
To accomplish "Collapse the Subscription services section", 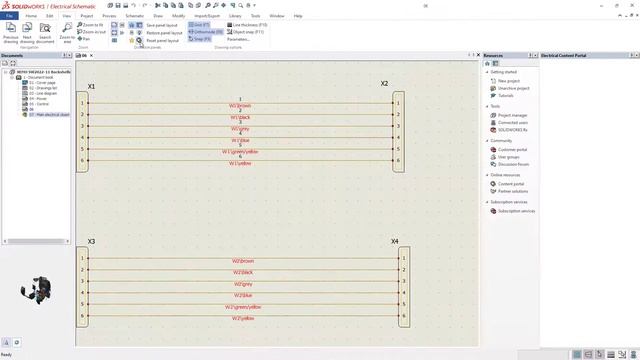I will click(x=487, y=202).
